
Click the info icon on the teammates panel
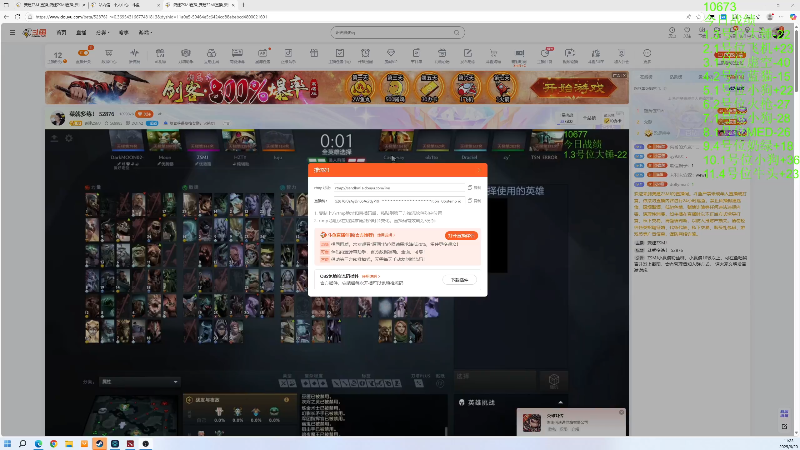tap(286, 400)
